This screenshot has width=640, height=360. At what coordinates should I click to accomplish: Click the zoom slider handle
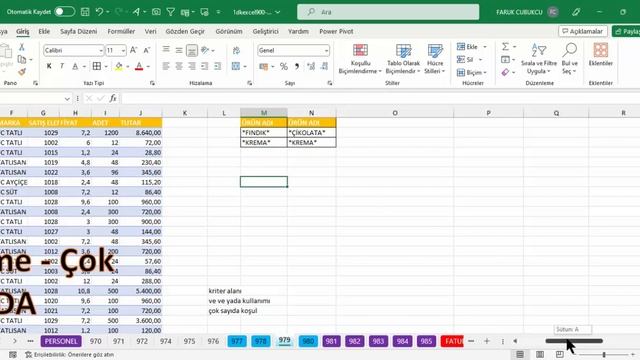pyautogui.click(x=604, y=355)
